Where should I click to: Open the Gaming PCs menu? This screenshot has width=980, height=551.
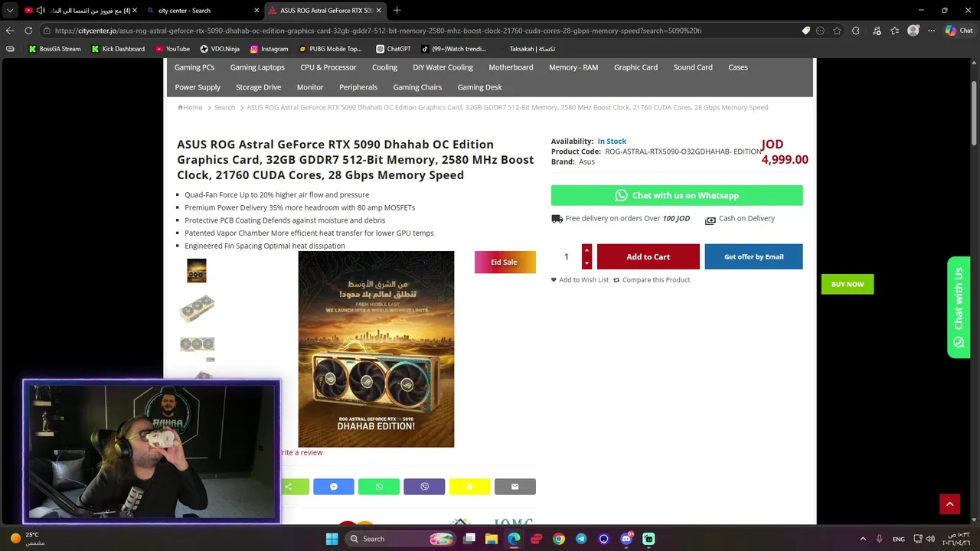point(194,67)
